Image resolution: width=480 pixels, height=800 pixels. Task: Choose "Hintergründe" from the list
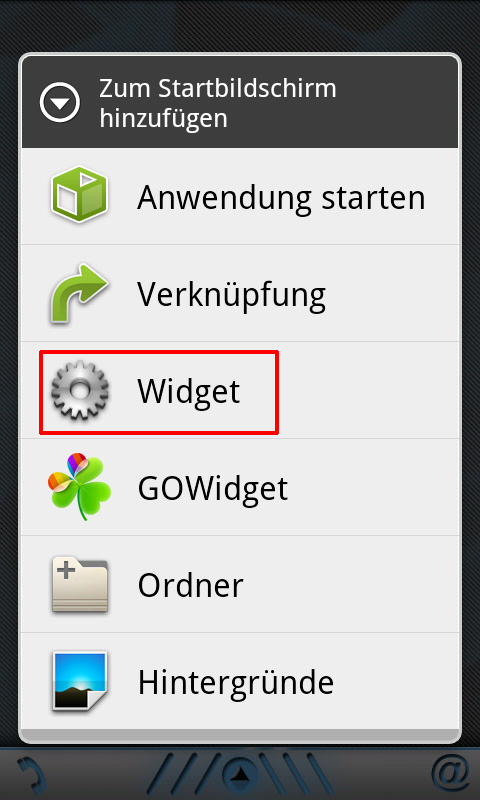tap(240, 681)
